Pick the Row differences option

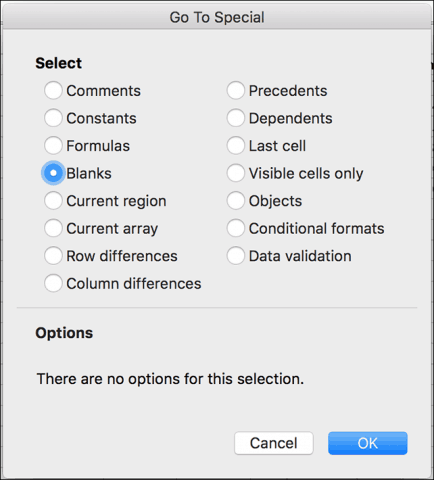(53, 256)
